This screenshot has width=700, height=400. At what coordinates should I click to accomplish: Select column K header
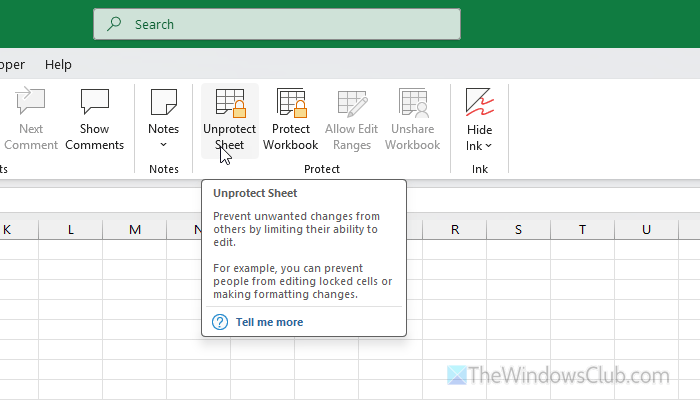point(18,230)
